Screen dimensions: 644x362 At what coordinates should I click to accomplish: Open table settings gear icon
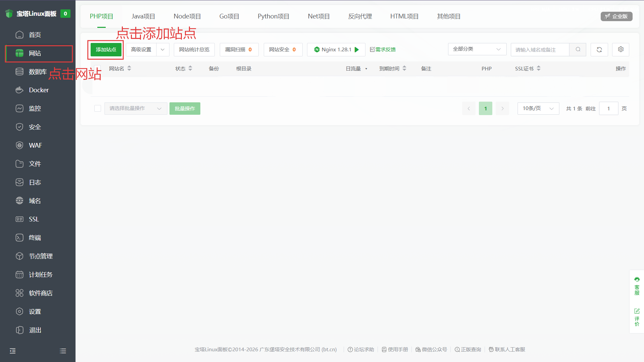621,49
